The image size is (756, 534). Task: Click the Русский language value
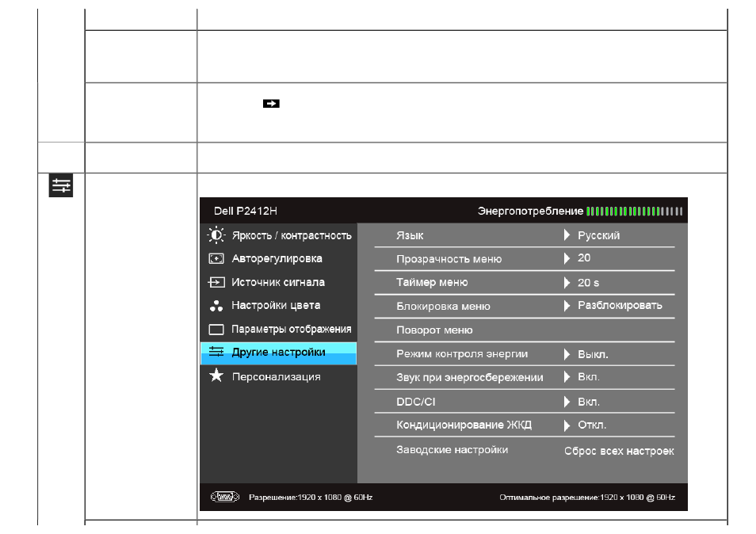[599, 235]
